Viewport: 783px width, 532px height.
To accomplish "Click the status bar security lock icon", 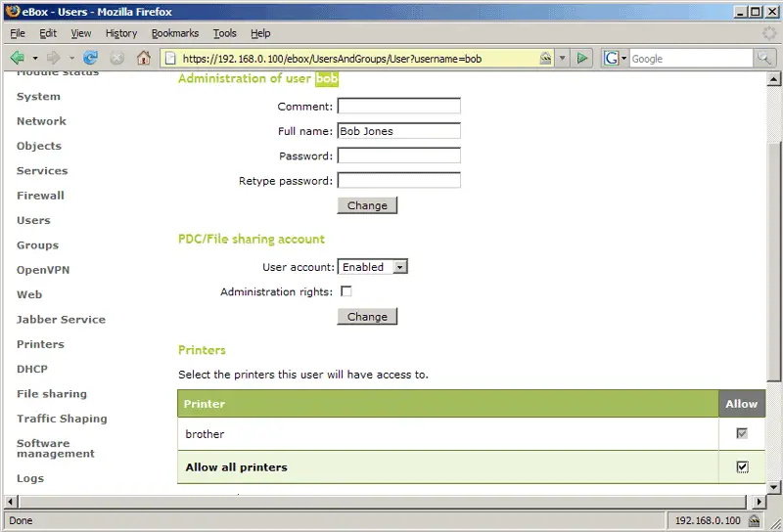I will (754, 520).
